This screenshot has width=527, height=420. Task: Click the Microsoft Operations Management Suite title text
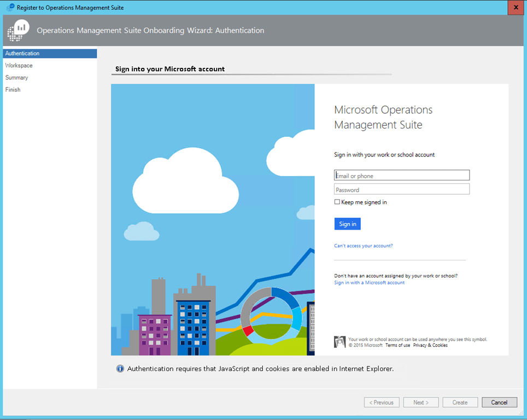point(383,117)
